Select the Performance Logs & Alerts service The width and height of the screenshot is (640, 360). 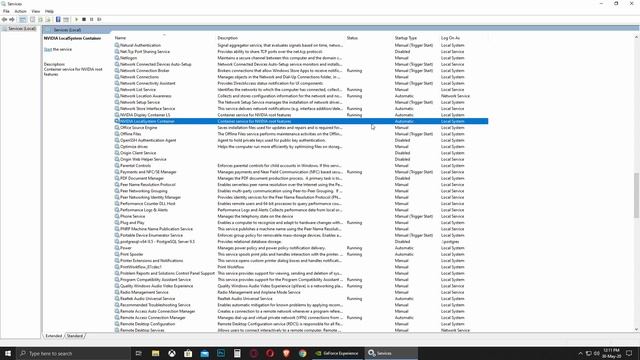pyautogui.click(x=301, y=210)
